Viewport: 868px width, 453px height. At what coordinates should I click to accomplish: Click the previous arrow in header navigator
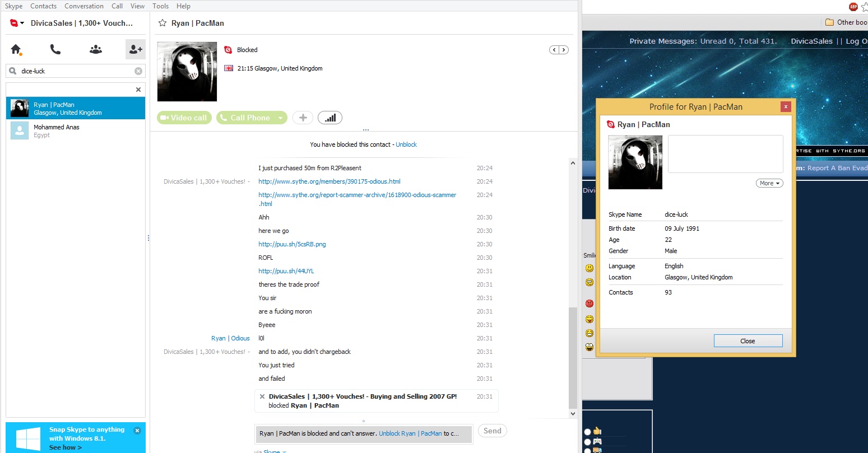[554, 50]
